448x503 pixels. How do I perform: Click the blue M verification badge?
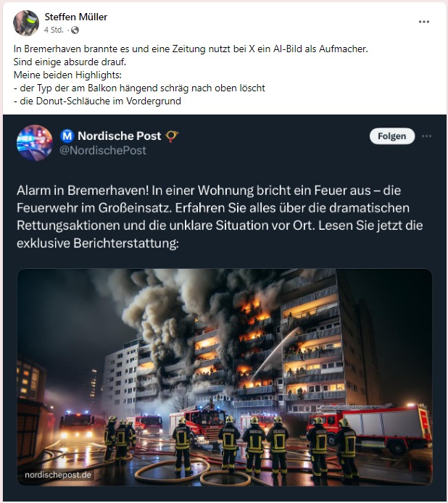tap(67, 136)
